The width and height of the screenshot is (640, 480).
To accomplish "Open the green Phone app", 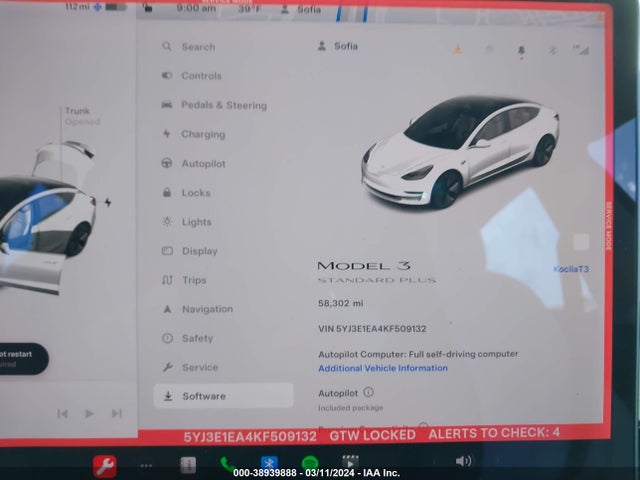I will [x=227, y=464].
